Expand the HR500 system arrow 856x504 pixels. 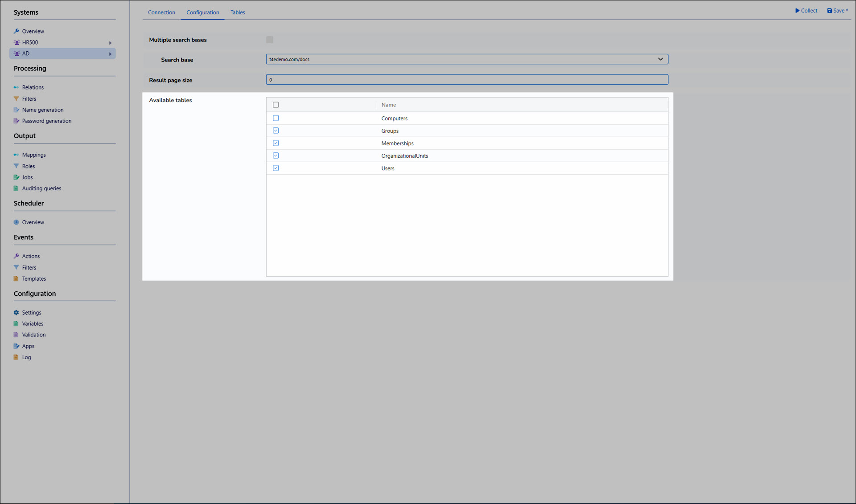[110, 43]
